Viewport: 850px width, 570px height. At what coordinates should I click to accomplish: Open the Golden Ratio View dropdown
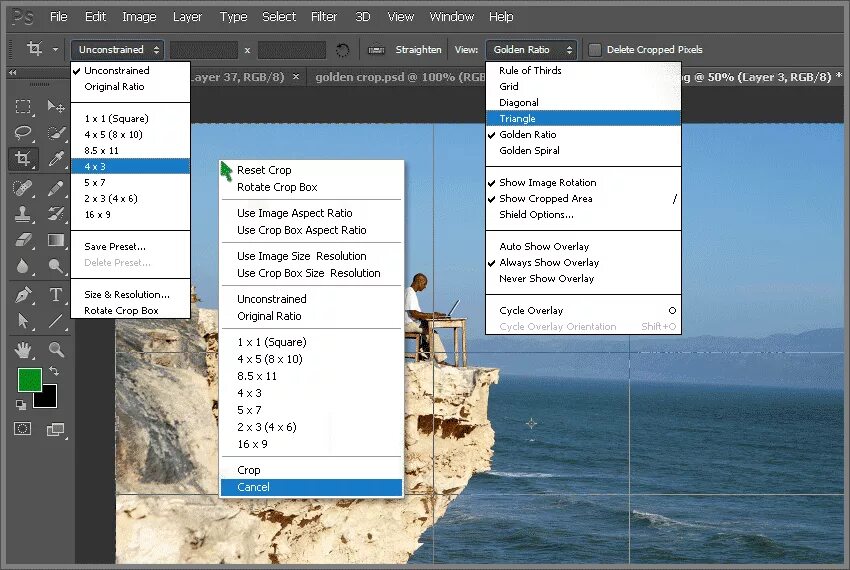[531, 50]
